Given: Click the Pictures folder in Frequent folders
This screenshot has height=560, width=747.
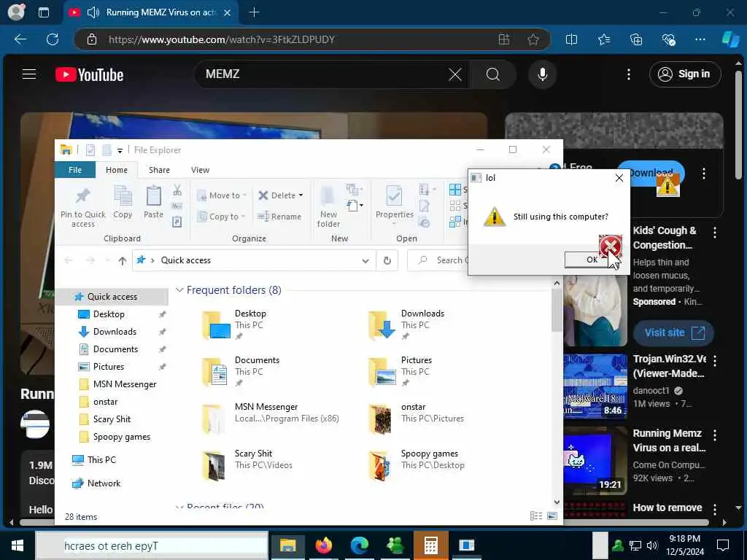Looking at the screenshot, I should [382, 372].
